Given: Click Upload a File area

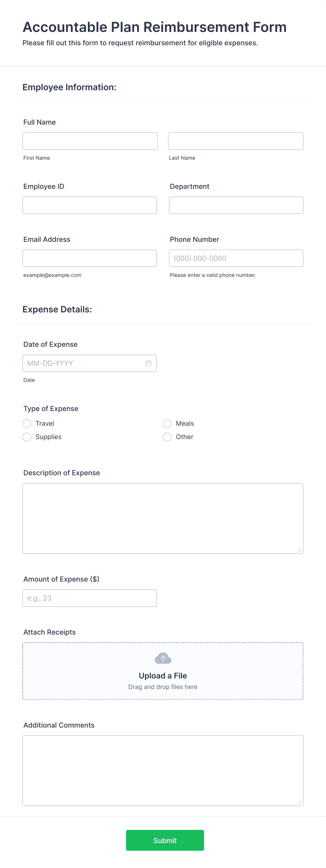Looking at the screenshot, I should coord(163,675).
